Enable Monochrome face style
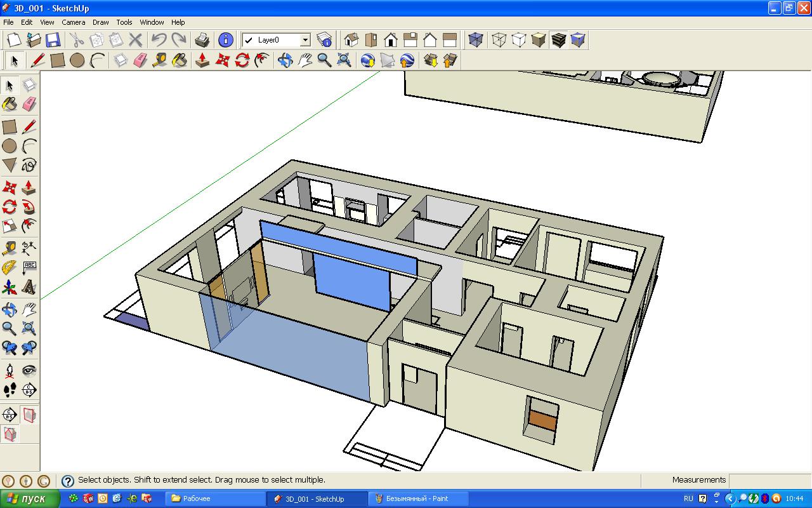This screenshot has width=812, height=508. [x=578, y=40]
